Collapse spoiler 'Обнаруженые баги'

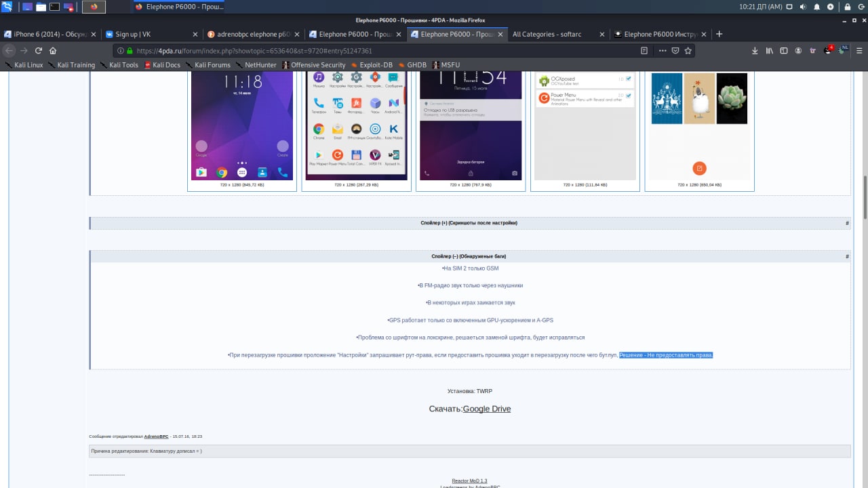[x=469, y=256]
